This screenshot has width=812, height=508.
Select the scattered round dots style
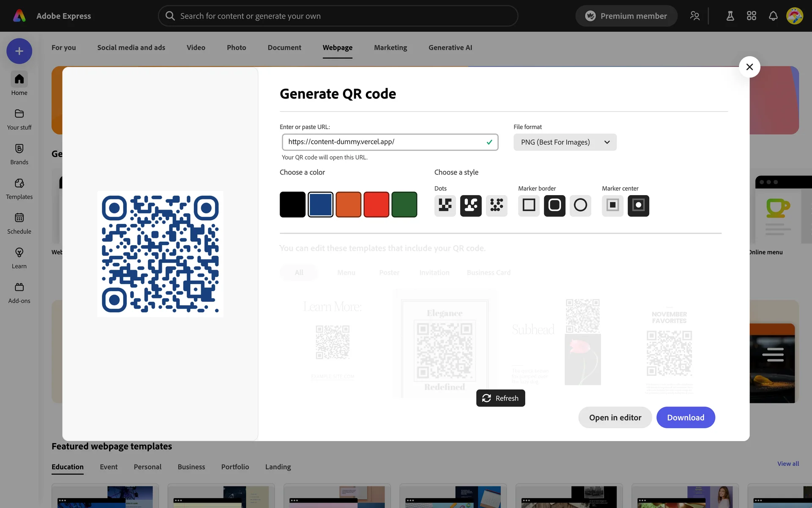click(x=497, y=205)
